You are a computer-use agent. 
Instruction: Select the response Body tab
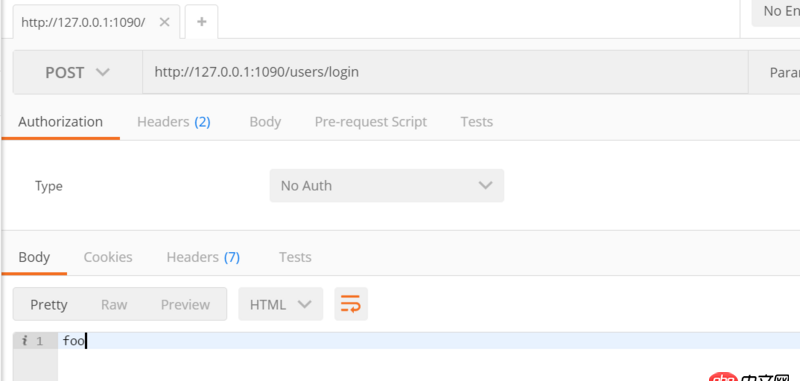[34, 257]
